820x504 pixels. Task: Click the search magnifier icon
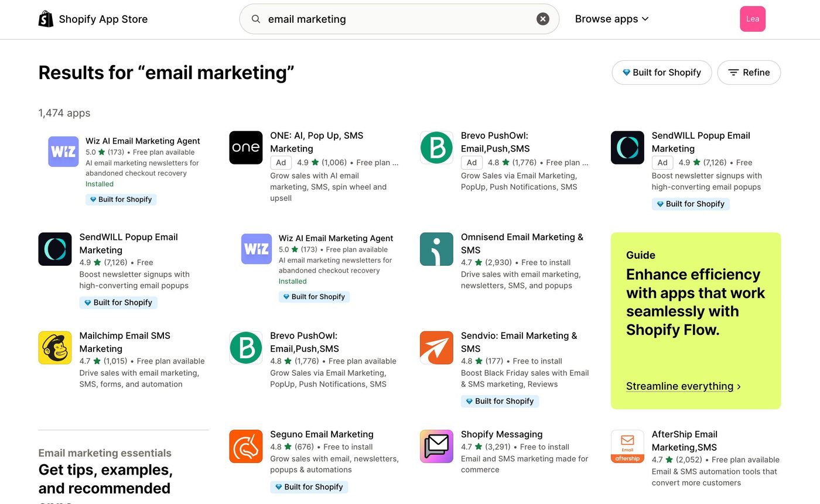[x=256, y=19]
